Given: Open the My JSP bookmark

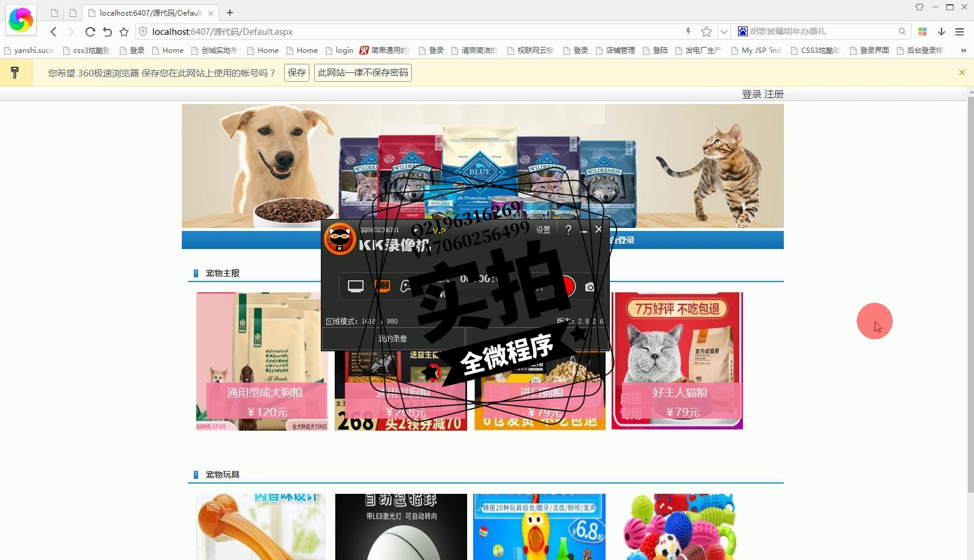Looking at the screenshot, I should [x=756, y=51].
